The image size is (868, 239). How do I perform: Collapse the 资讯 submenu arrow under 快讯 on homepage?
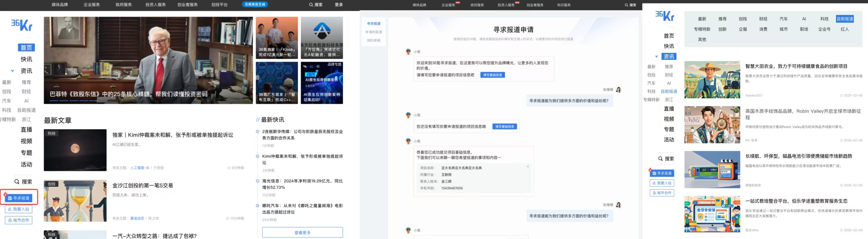(x=12, y=71)
